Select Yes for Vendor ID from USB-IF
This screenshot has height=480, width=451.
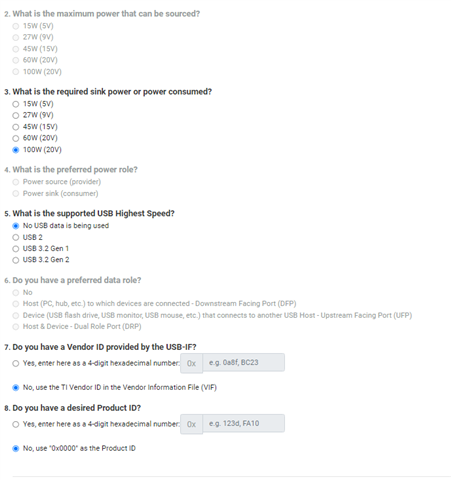click(x=16, y=363)
